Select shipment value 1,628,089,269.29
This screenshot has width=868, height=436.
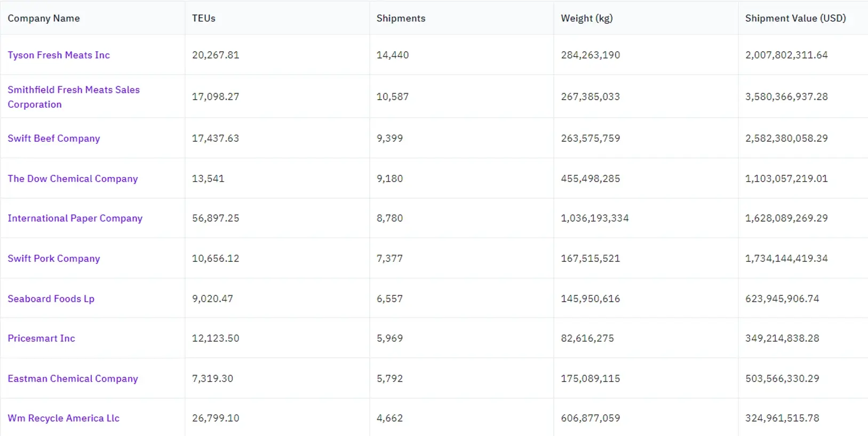(786, 219)
